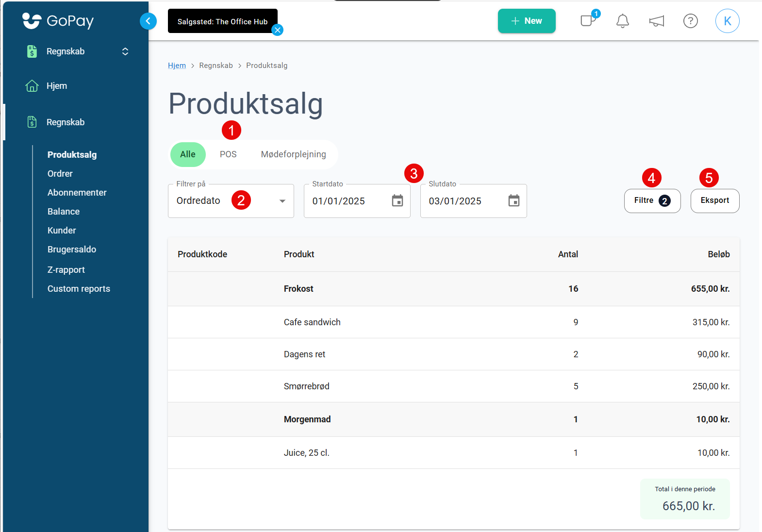Viewport: 762px width, 532px height.
Task: Remove the Salgssted filter with its X
Action: [x=278, y=30]
